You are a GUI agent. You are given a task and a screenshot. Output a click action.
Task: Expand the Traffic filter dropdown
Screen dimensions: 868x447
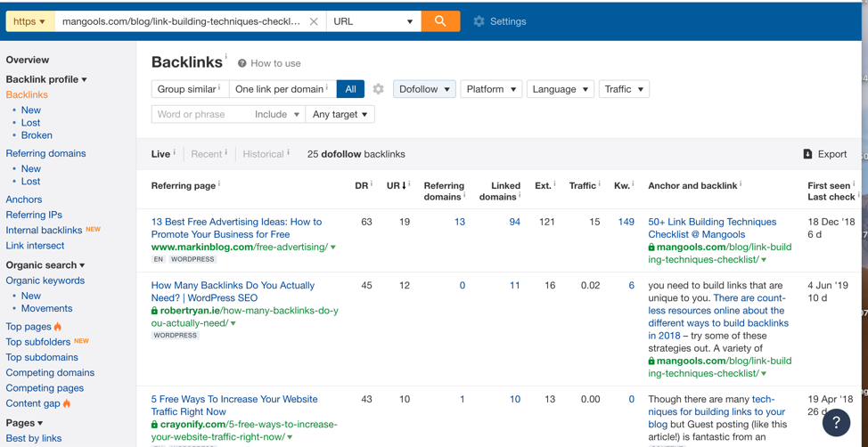point(624,89)
